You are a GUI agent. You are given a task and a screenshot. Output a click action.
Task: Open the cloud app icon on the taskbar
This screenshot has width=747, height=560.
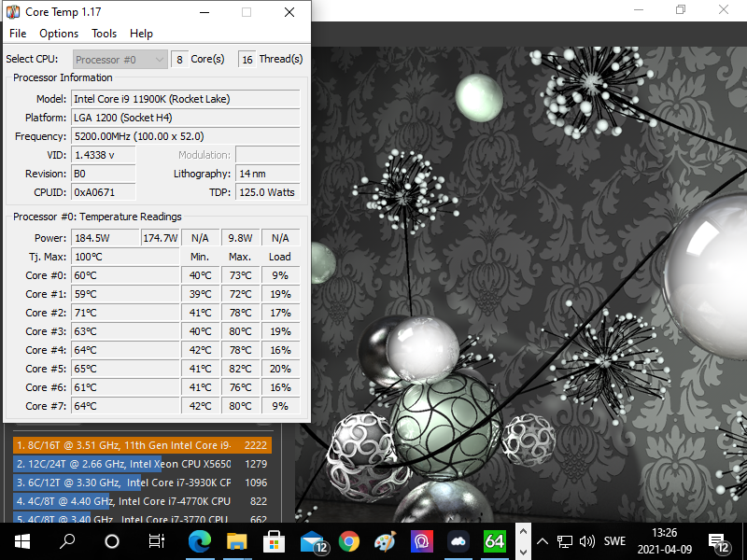click(457, 540)
